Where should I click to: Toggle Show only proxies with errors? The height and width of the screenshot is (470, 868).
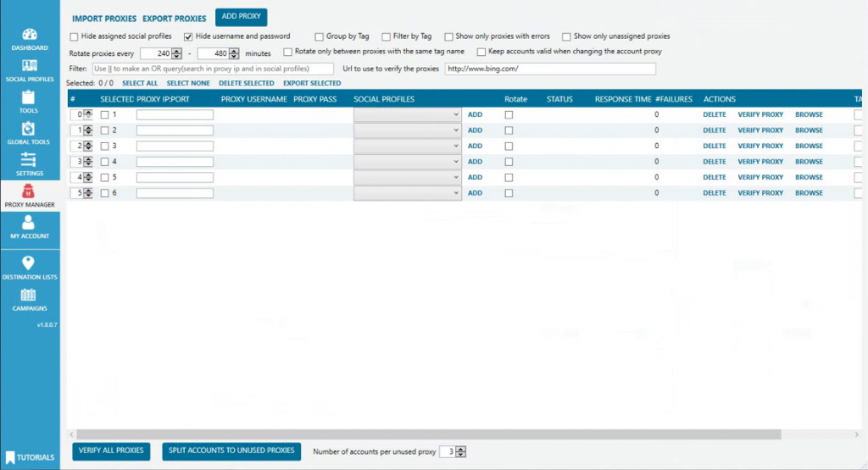pos(448,36)
